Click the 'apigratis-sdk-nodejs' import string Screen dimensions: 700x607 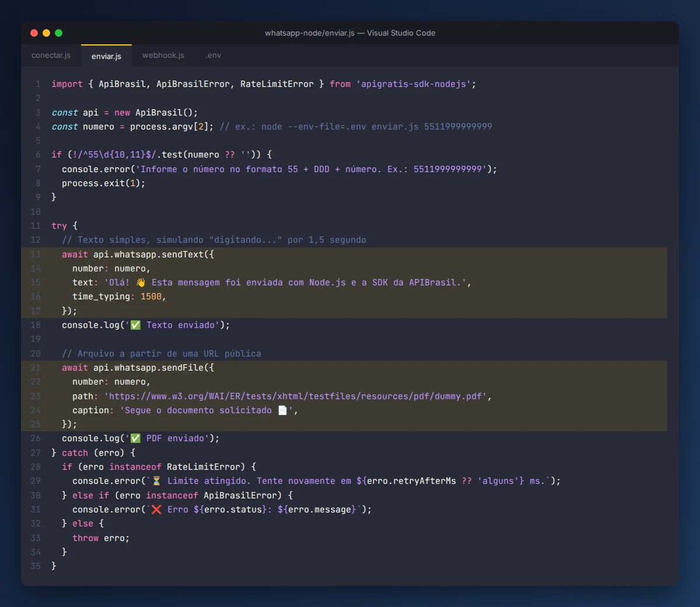(x=414, y=84)
